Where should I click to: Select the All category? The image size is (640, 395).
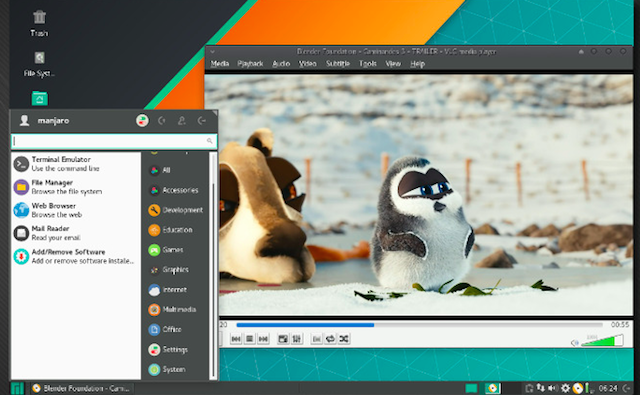(x=176, y=170)
